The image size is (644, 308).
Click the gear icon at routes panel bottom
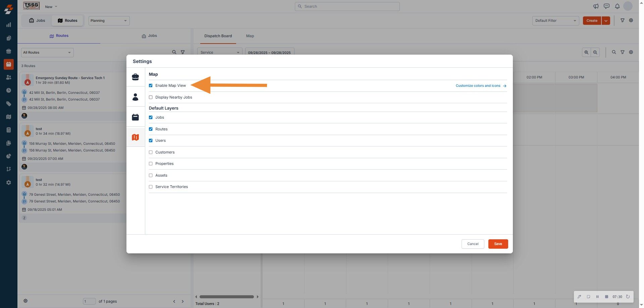pyautogui.click(x=25, y=301)
